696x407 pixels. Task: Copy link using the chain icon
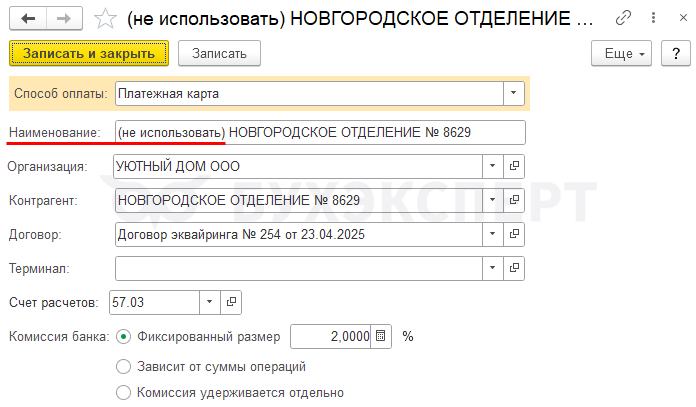(623, 18)
